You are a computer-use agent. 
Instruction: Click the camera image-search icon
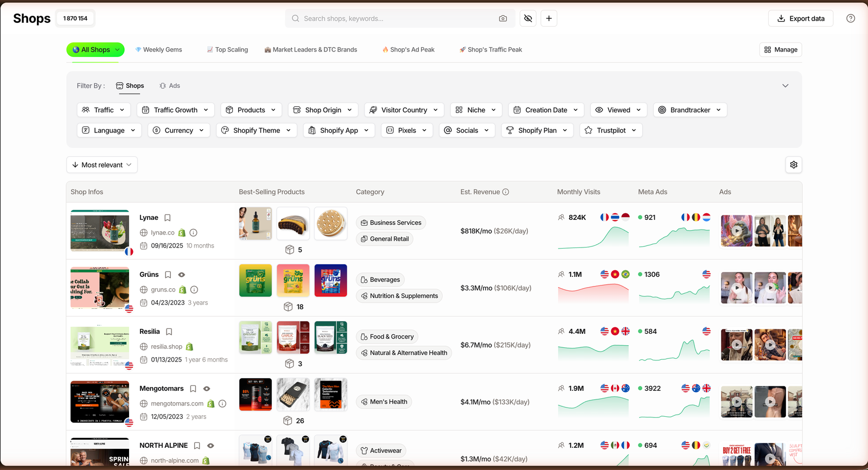tap(503, 18)
